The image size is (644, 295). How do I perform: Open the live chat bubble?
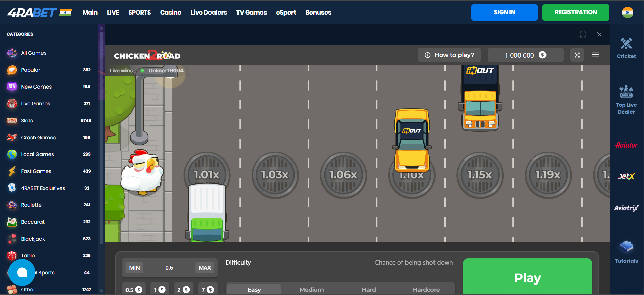click(22, 272)
